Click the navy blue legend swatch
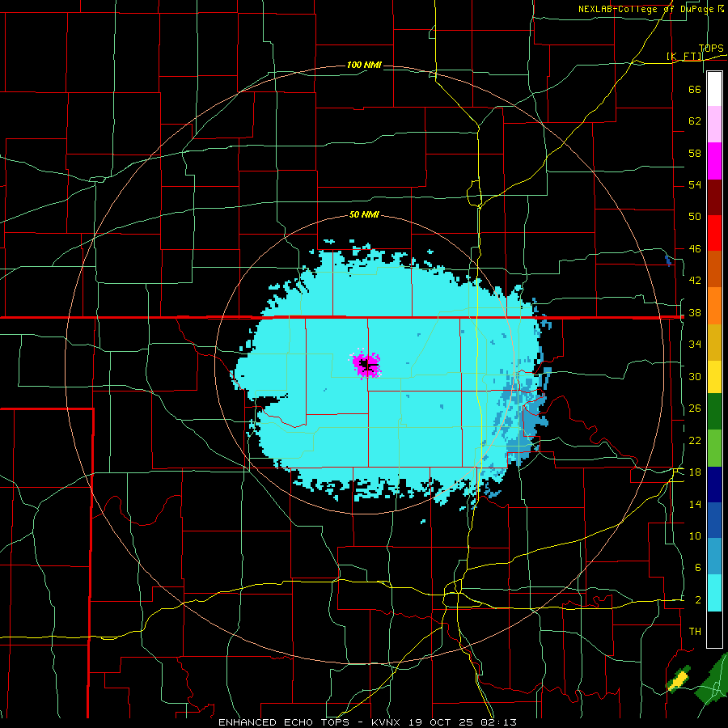Image resolution: width=728 pixels, height=728 pixels. (x=714, y=485)
